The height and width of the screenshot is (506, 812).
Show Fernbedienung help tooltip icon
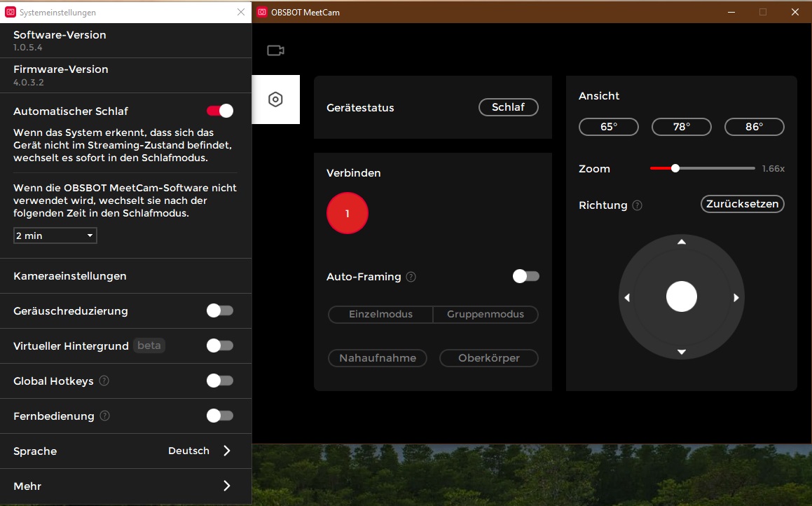(104, 416)
